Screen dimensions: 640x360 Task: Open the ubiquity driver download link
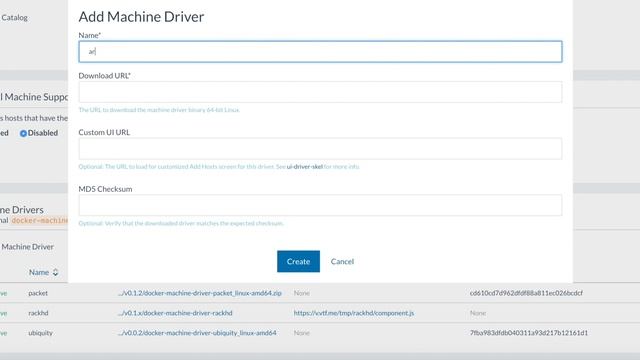(x=197, y=333)
